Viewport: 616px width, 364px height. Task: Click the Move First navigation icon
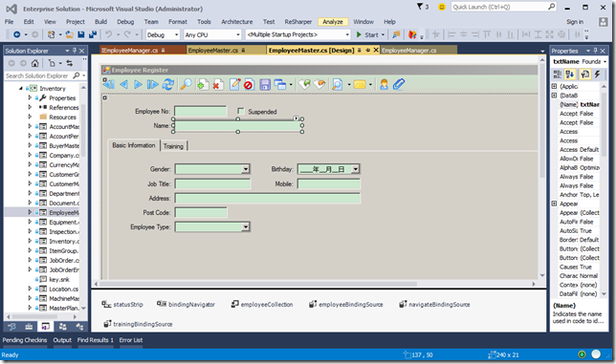click(x=109, y=84)
